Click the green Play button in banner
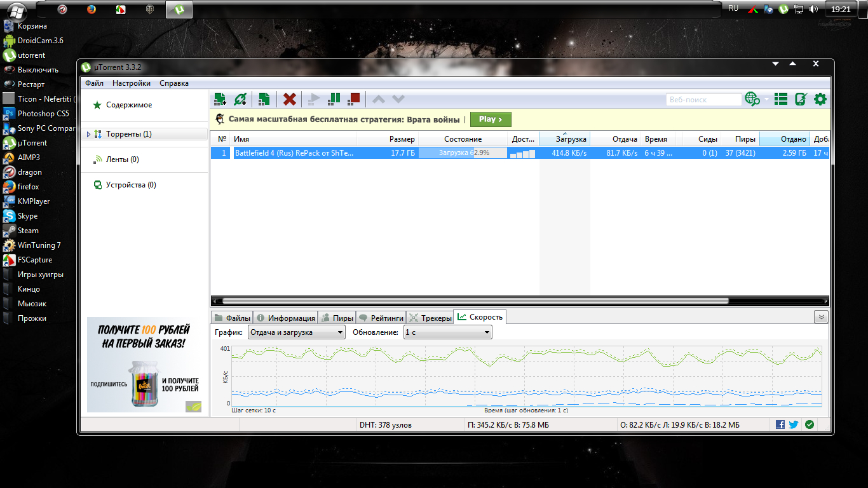Image resolution: width=868 pixels, height=488 pixels. [491, 119]
